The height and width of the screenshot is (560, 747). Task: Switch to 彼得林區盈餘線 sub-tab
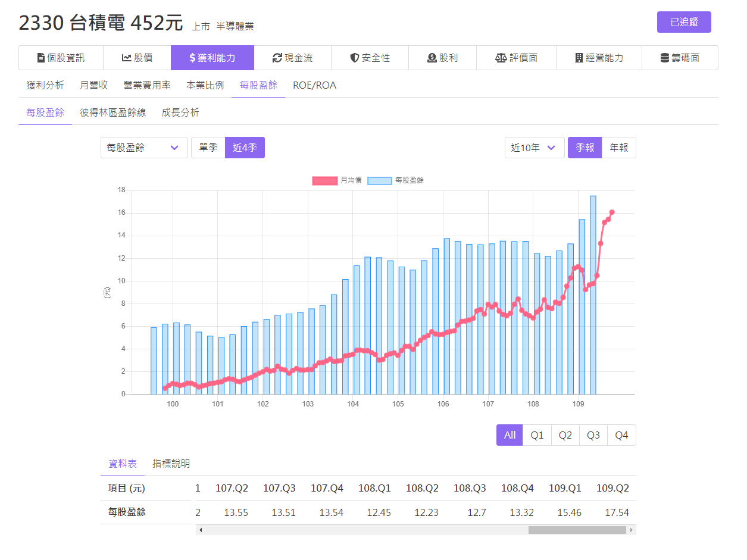113,112
